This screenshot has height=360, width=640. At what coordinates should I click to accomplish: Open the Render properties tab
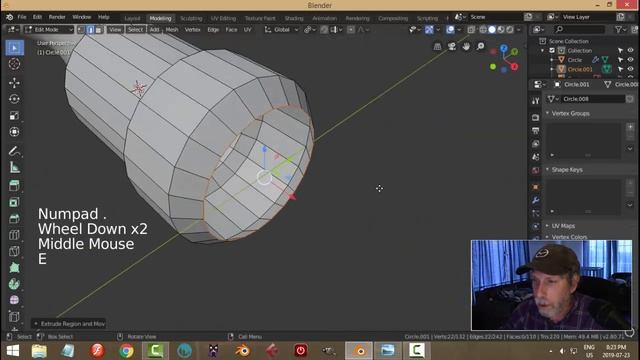coord(536,118)
